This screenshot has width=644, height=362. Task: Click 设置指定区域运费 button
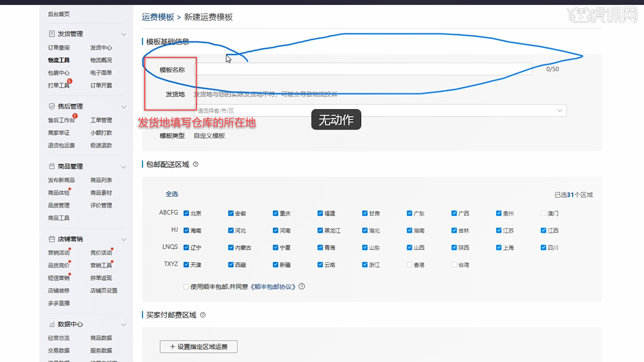coord(199,347)
